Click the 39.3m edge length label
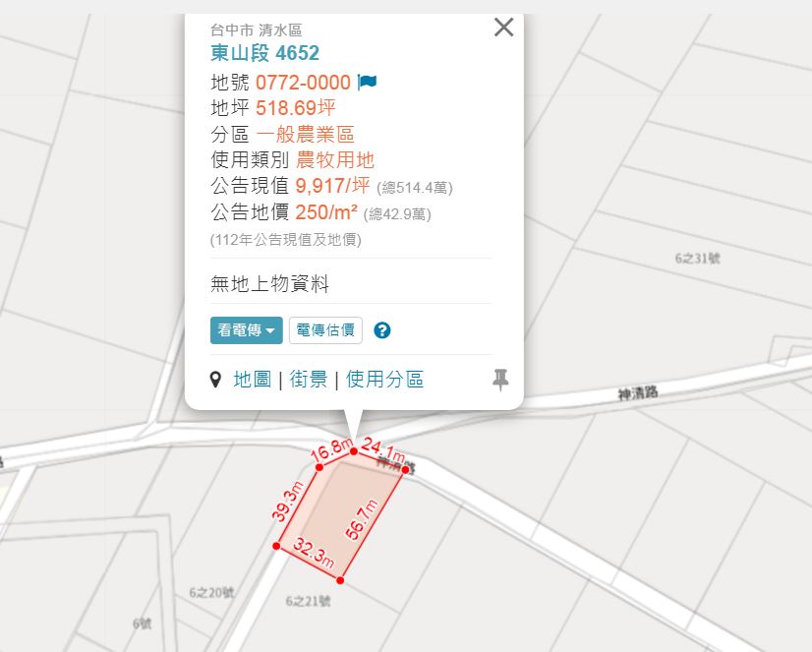 pyautogui.click(x=287, y=502)
